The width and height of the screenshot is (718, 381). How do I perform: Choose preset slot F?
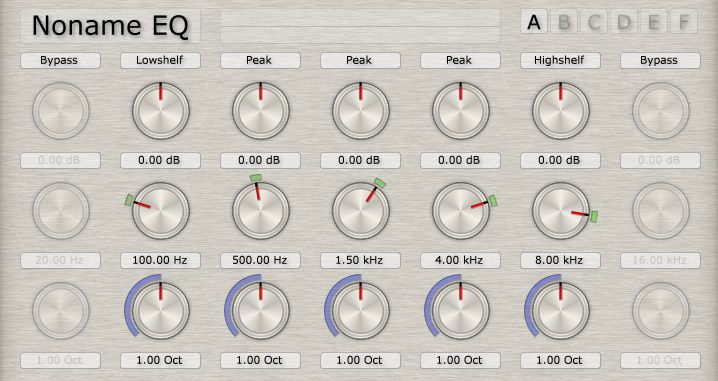684,22
